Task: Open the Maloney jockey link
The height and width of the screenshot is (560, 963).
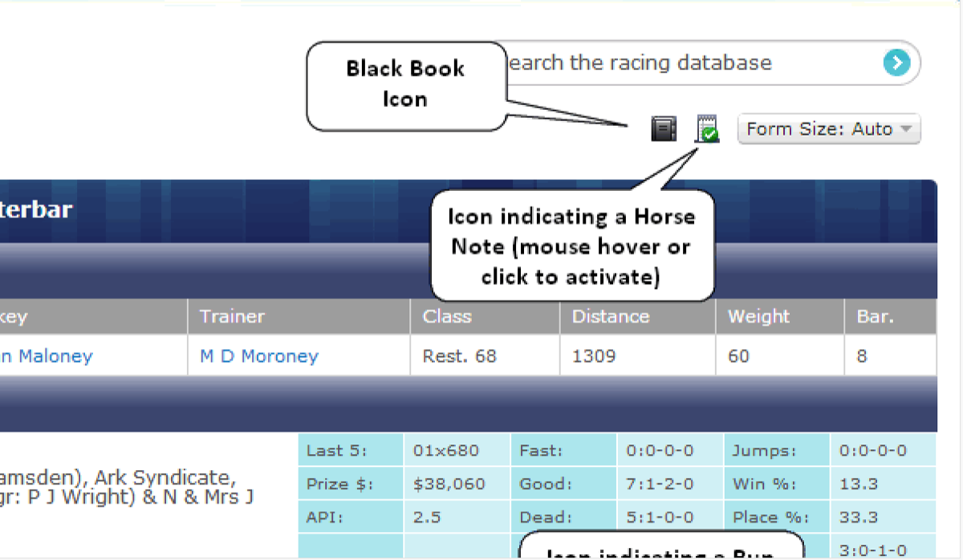Action: tap(47, 356)
